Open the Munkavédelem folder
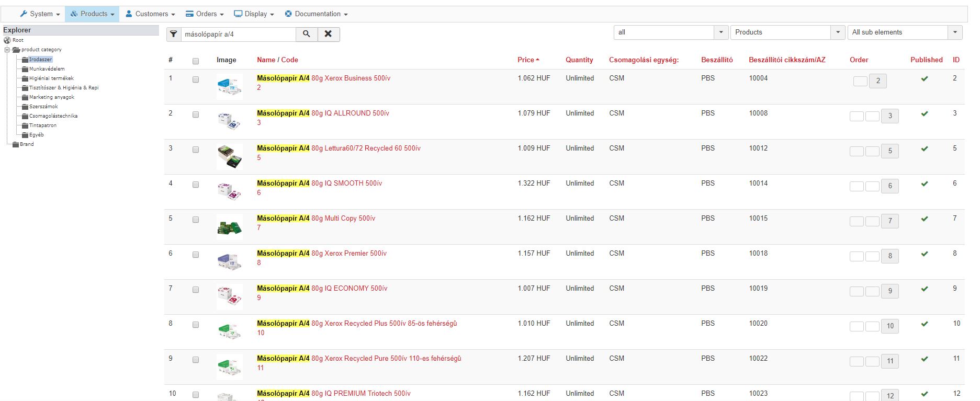 pos(47,69)
